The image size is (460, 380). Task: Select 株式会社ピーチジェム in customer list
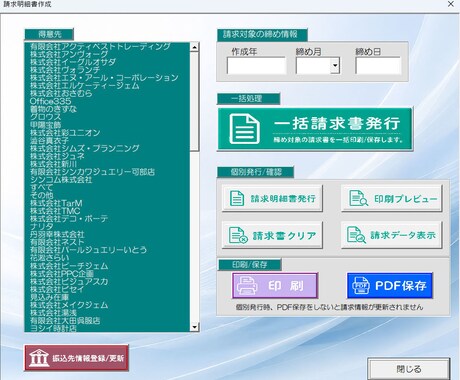[107, 266]
